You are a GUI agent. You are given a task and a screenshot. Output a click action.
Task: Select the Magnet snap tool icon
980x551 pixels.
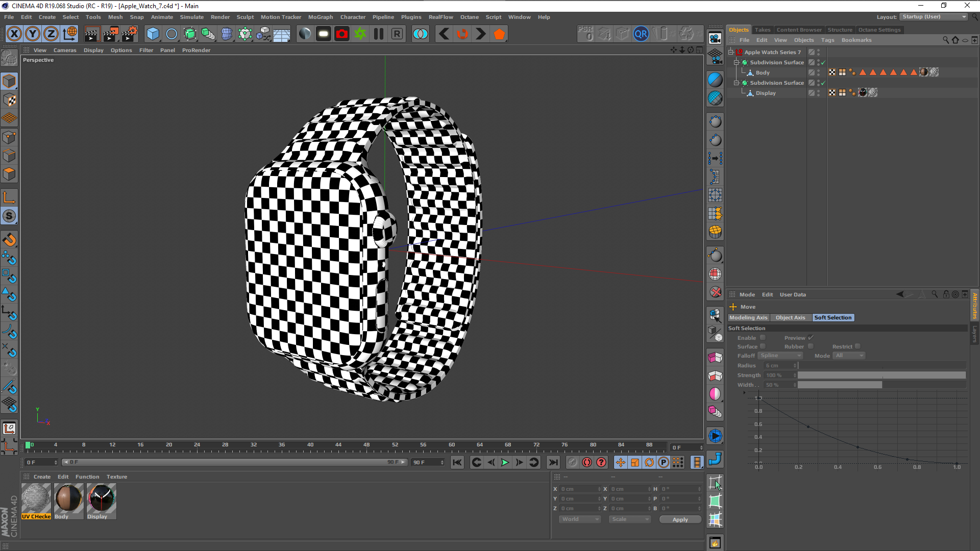[9, 240]
